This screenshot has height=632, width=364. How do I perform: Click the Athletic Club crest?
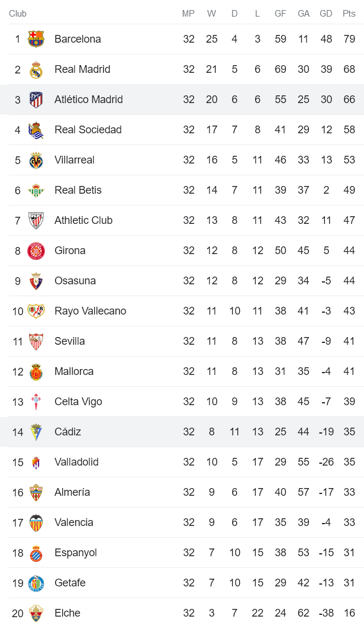tap(36, 220)
